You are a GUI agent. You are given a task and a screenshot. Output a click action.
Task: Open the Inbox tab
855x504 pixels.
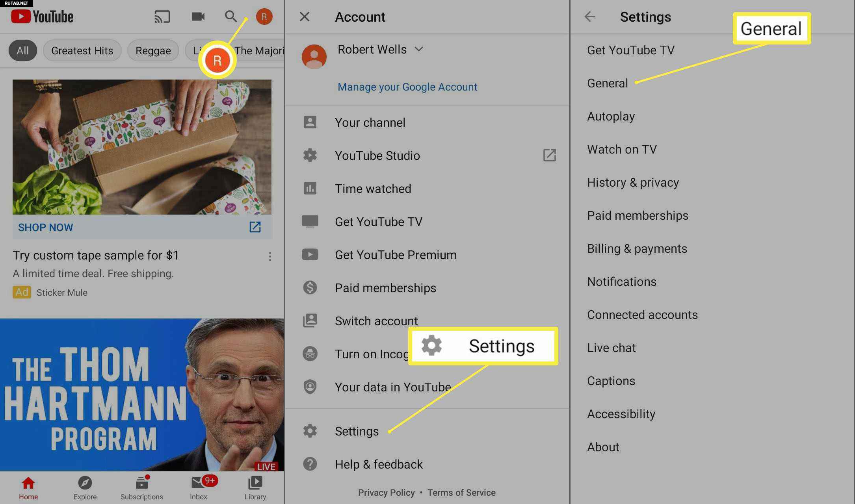coord(199,488)
